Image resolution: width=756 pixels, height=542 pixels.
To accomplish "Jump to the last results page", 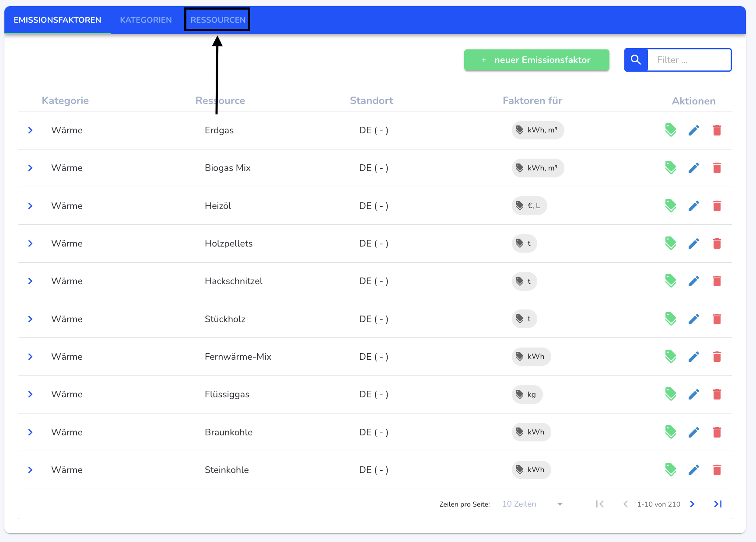I will point(718,504).
